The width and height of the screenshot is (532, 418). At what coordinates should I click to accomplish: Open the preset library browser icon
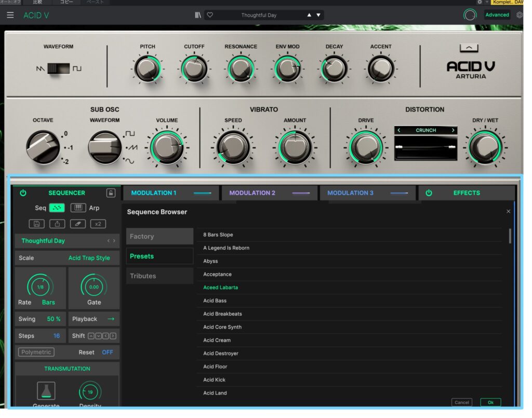tap(197, 15)
